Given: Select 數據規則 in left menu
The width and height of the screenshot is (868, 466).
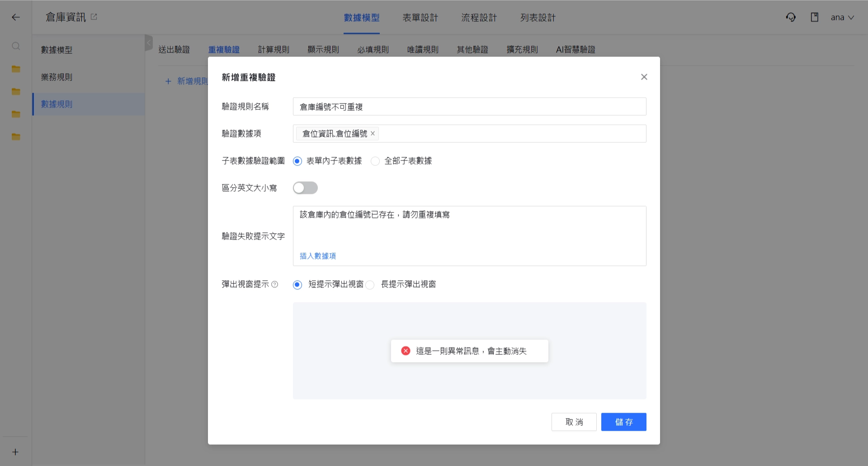Looking at the screenshot, I should [89, 104].
